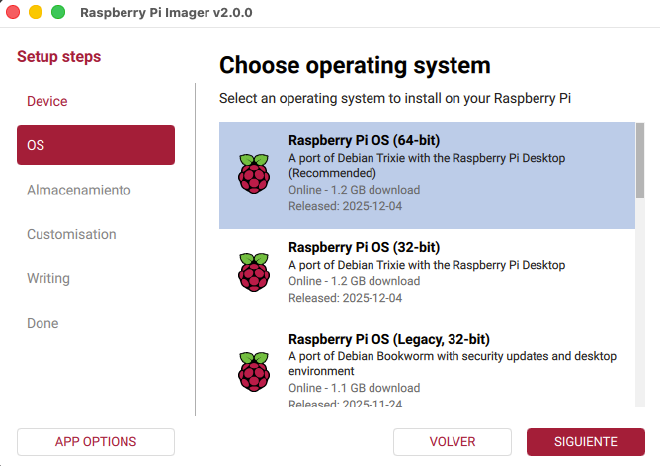Select the Done step in sidebar

pyautogui.click(x=43, y=323)
